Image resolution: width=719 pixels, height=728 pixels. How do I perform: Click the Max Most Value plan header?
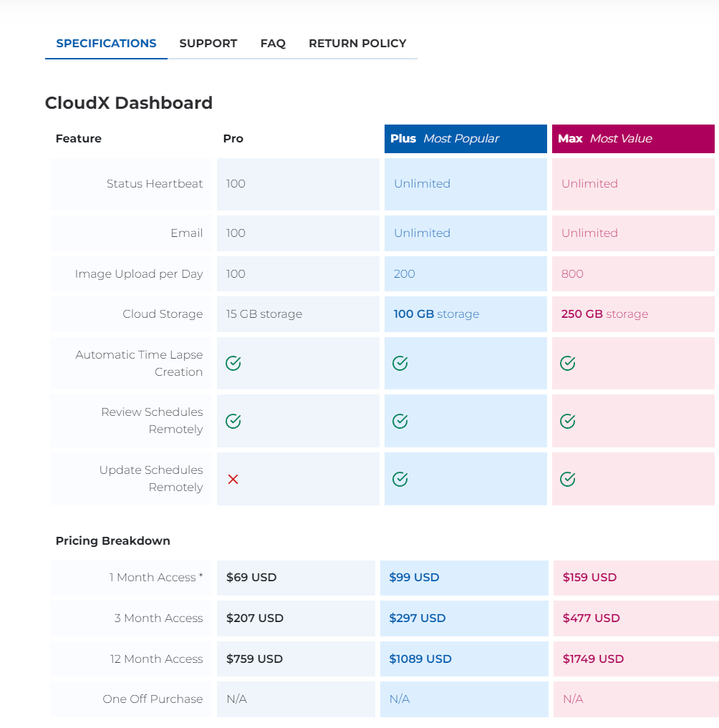[633, 139]
